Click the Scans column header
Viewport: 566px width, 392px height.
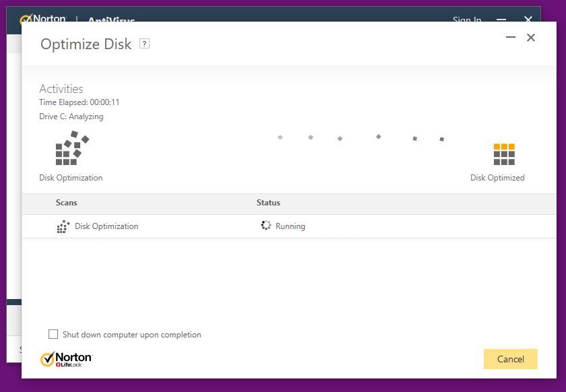pyautogui.click(x=67, y=203)
